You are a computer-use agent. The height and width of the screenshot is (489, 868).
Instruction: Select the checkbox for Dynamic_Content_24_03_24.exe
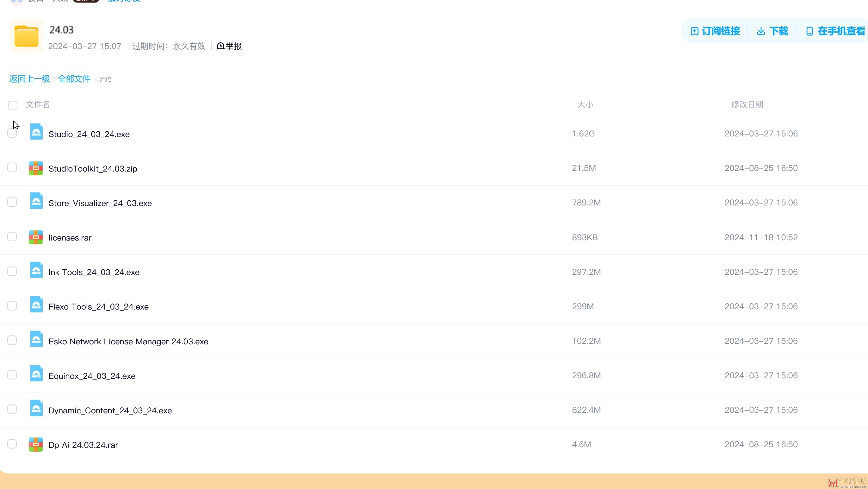pos(12,410)
